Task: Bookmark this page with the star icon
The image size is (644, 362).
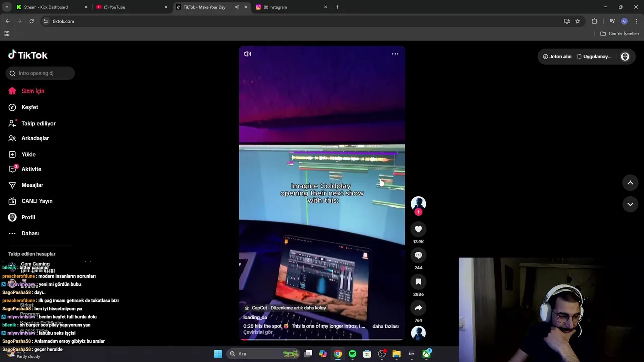Action: pos(578,21)
